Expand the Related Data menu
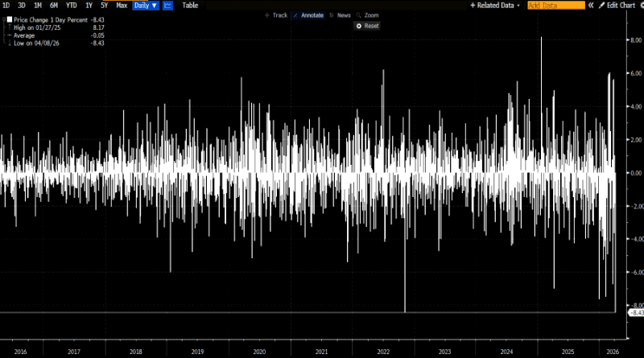 pyautogui.click(x=495, y=6)
